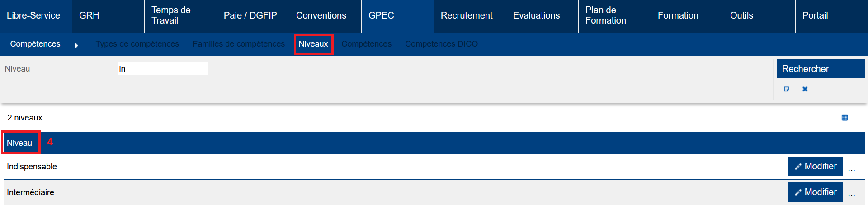Open the Libre-Service menu
Viewport: 868px width, 216px height.
pos(33,16)
